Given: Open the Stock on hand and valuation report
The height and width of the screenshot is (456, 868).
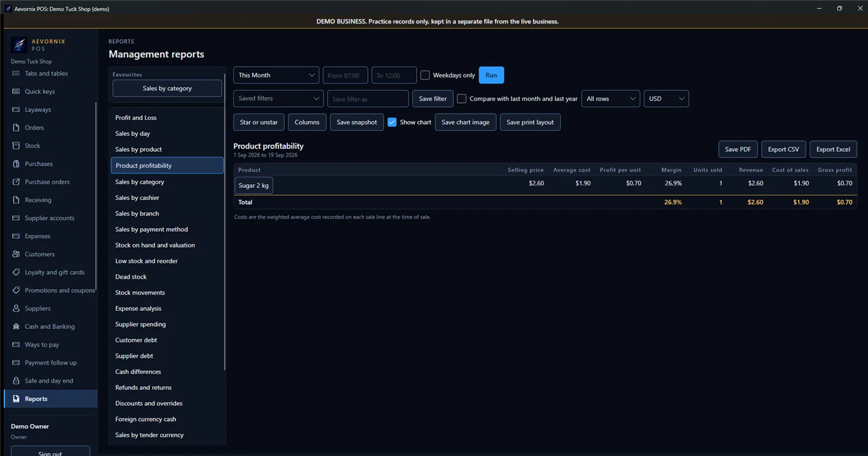Looking at the screenshot, I should coord(167,245).
